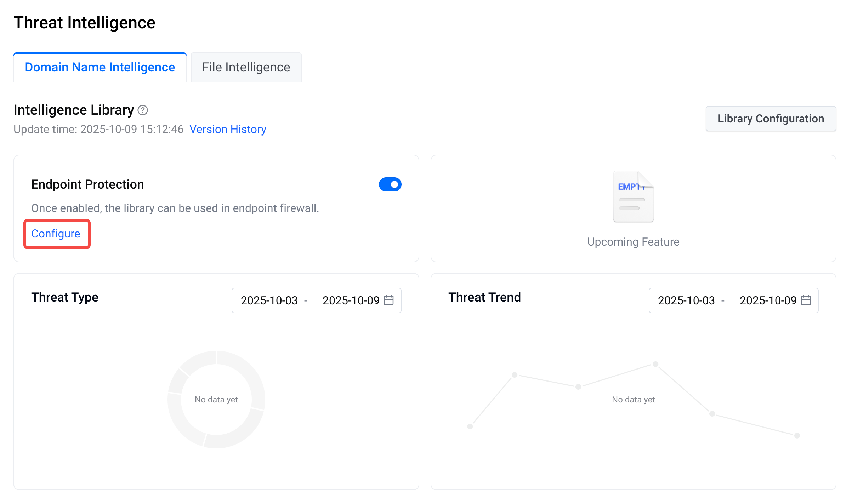Viewport: 852px width, 504px height.
Task: Click the Threat Type calendar icon
Action: [x=389, y=300]
